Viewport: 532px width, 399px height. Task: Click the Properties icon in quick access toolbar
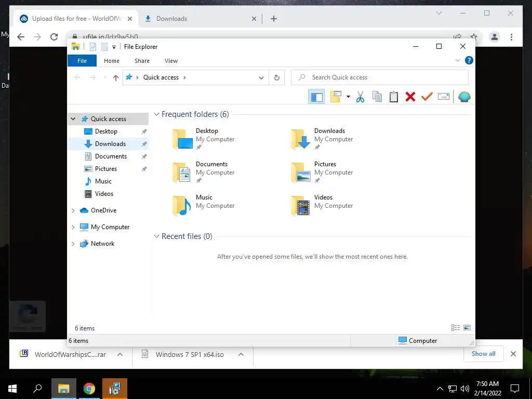93,47
